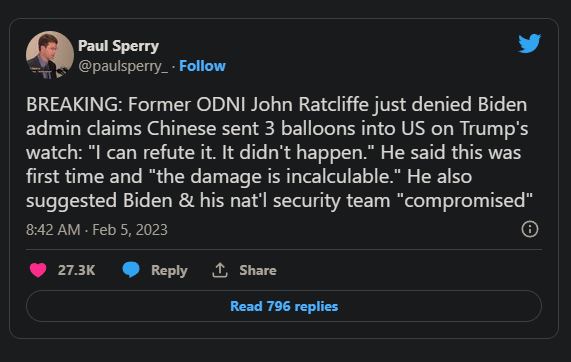571x362 pixels.
Task: Open the tweet info circle icon
Action: 529,229
